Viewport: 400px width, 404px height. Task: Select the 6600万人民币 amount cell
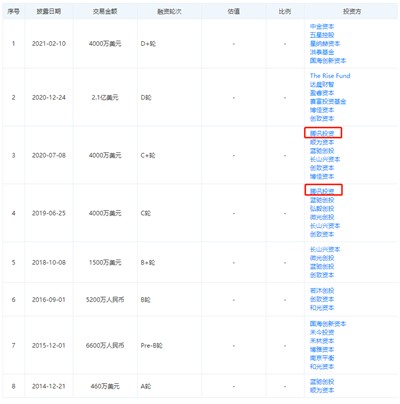click(x=105, y=346)
